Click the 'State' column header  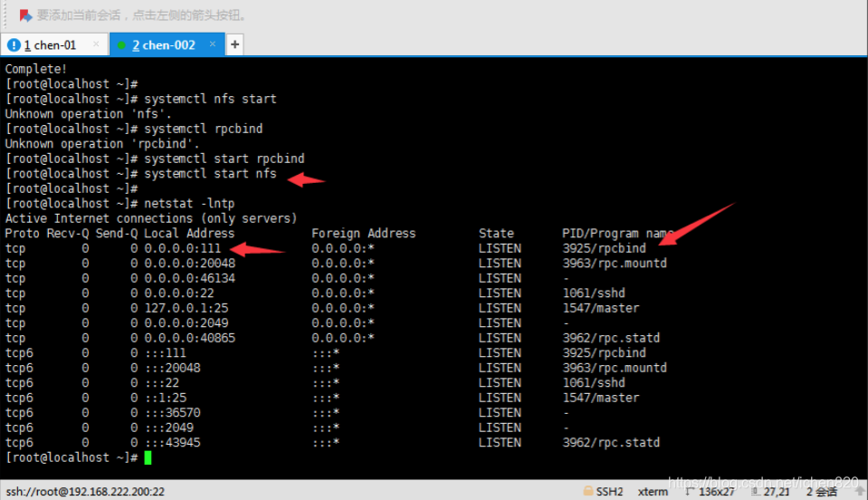(x=496, y=234)
